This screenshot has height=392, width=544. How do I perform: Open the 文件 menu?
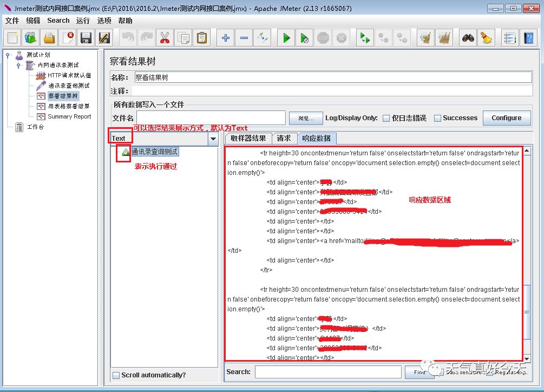point(12,21)
